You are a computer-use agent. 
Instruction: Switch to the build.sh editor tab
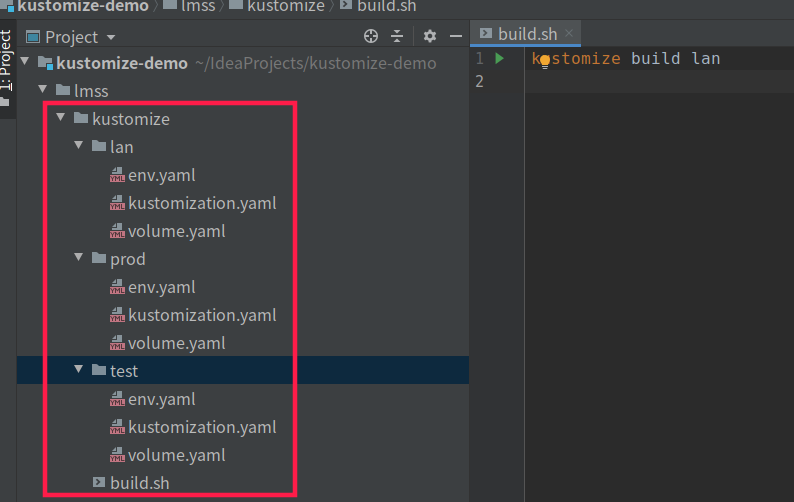click(x=527, y=34)
